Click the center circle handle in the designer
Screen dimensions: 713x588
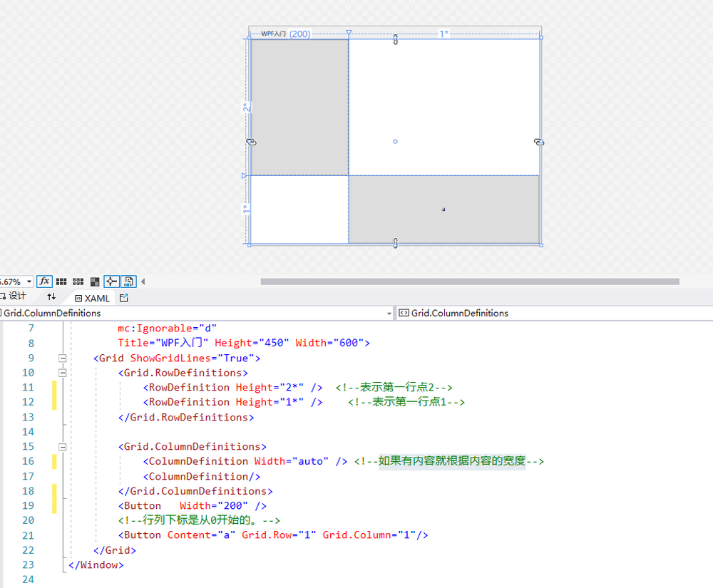(395, 141)
